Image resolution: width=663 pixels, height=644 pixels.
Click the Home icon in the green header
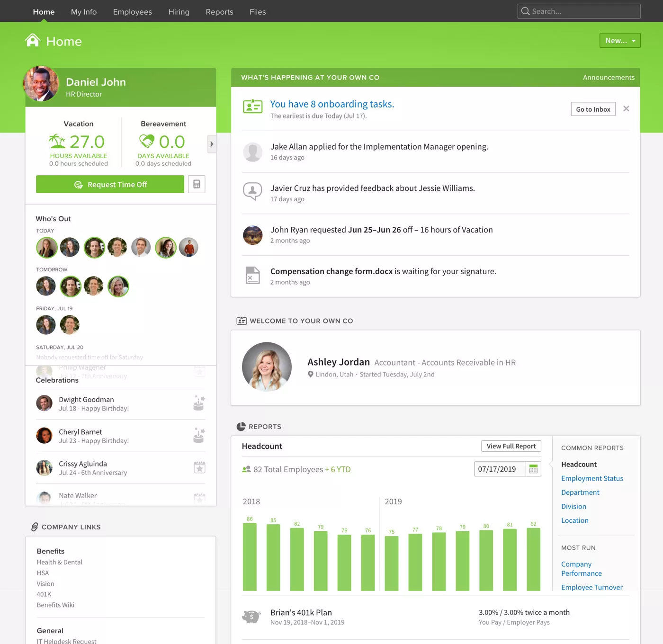[31, 41]
